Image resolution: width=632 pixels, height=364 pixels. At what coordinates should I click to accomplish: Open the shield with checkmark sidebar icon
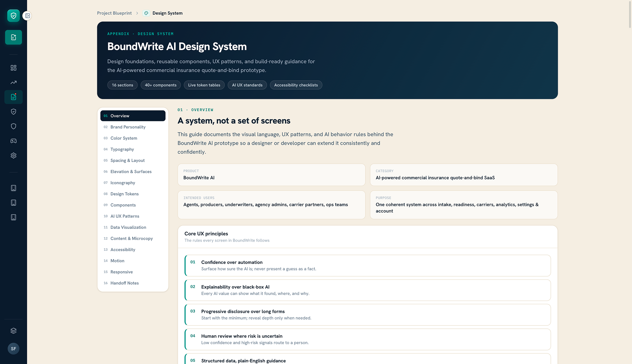tap(14, 112)
